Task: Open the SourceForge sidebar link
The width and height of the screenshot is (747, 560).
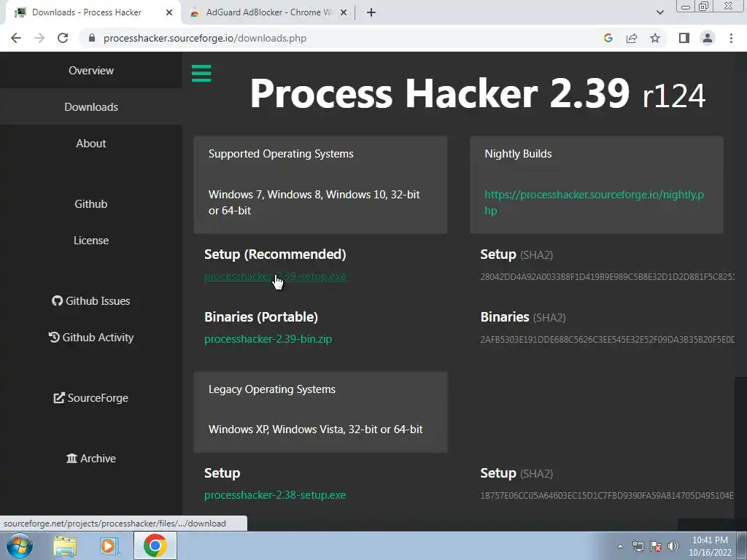Action: coord(91,397)
